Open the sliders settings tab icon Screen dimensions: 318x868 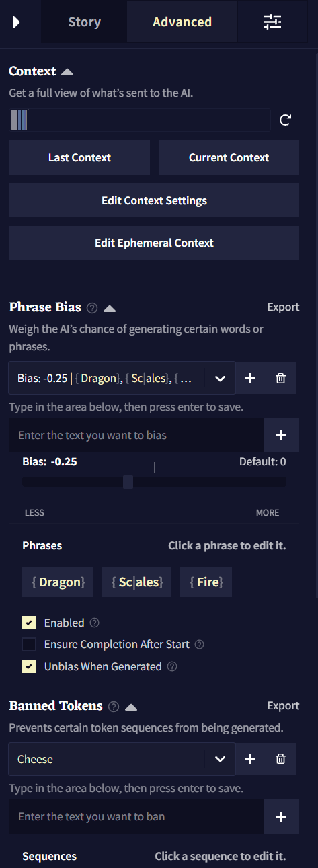tap(272, 22)
